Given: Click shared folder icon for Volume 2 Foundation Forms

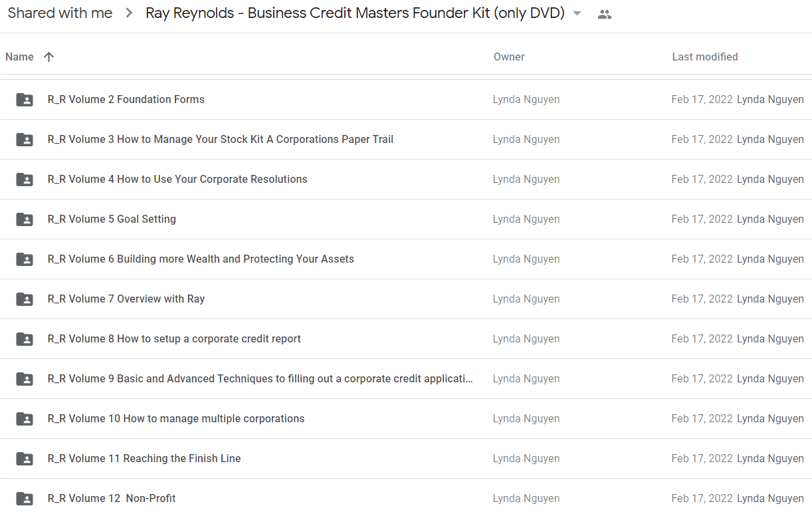Looking at the screenshot, I should pos(25,100).
